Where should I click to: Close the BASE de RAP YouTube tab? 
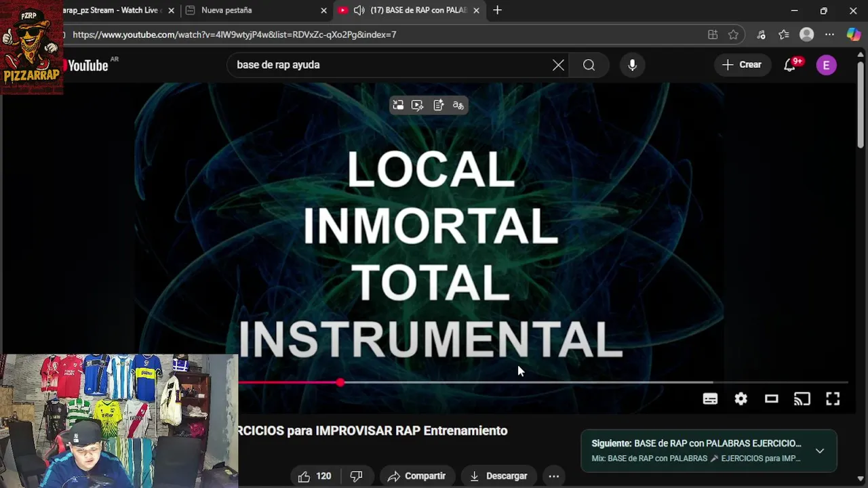476,10
